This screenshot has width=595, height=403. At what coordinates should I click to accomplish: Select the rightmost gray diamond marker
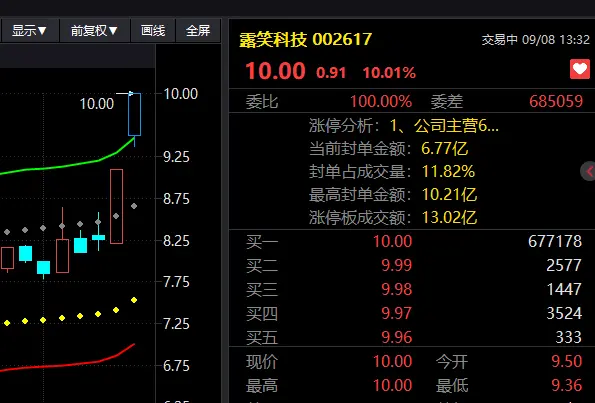click(x=134, y=206)
